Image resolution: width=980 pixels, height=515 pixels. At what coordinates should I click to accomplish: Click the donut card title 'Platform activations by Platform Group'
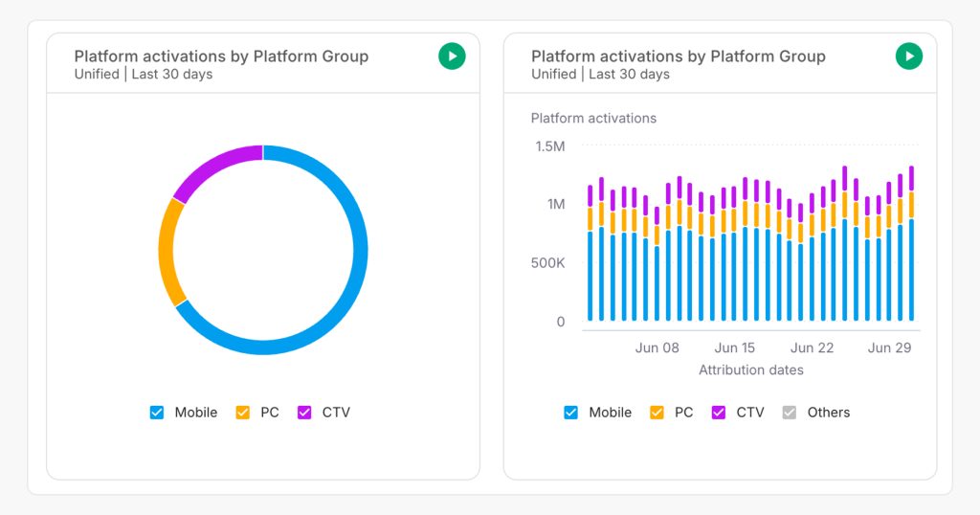coord(221,56)
